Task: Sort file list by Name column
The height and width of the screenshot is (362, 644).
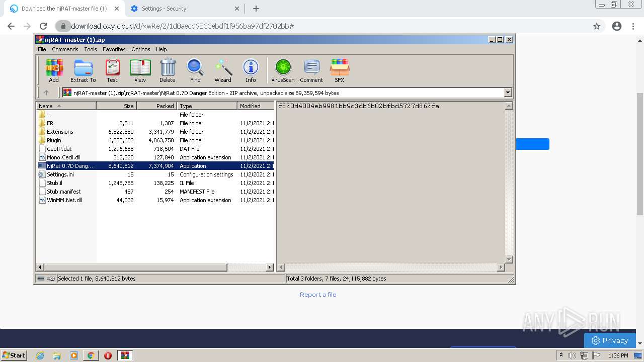Action: pos(66,106)
